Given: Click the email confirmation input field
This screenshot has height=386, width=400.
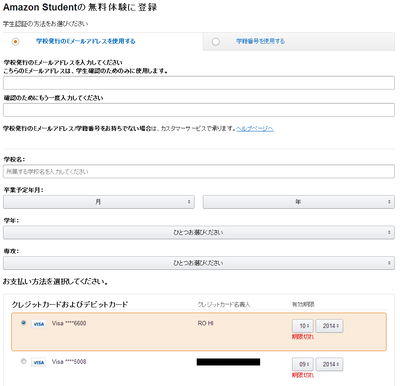Looking at the screenshot, I should tap(199, 110).
